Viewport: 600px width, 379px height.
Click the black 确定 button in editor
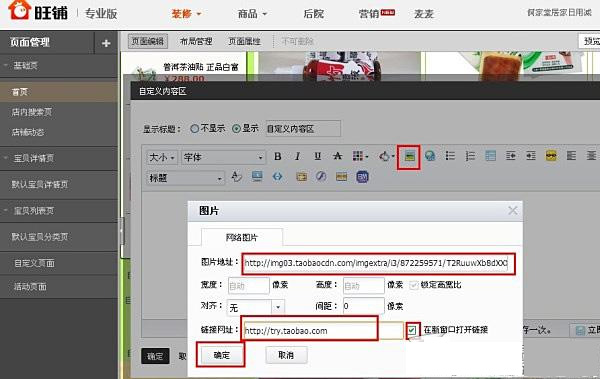click(x=155, y=356)
